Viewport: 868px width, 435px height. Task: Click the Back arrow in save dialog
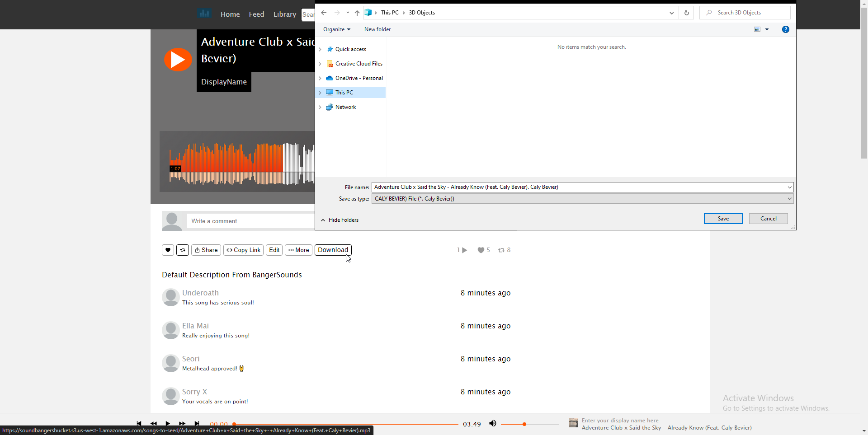[324, 13]
